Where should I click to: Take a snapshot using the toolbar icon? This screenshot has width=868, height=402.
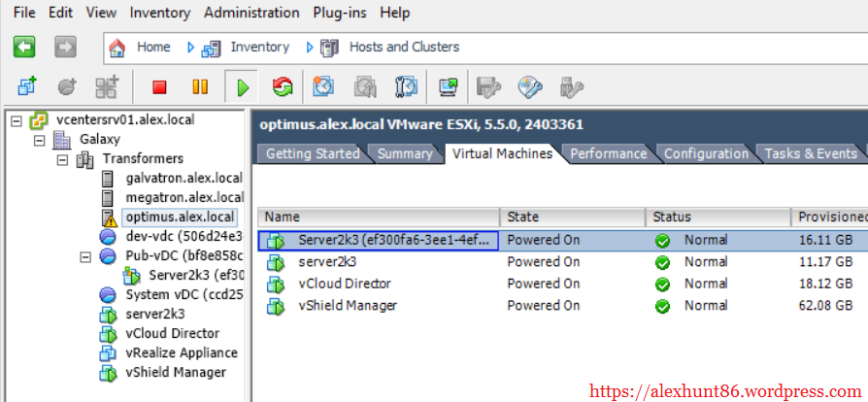click(x=323, y=87)
